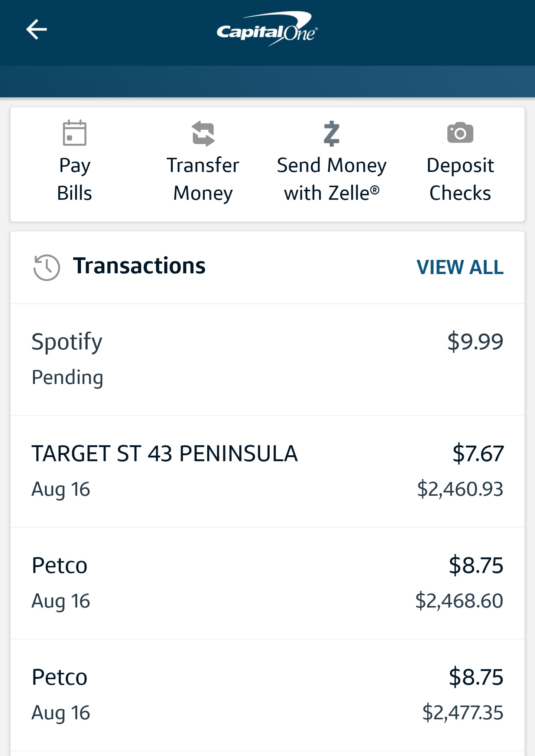Tap the Transactions section heading
The height and width of the screenshot is (756, 535).
coord(139,266)
